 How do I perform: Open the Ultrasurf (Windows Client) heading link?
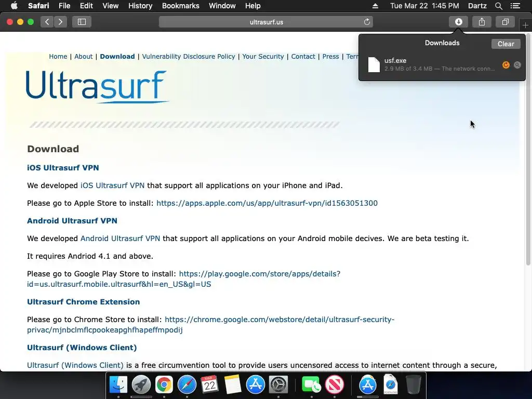(x=82, y=348)
